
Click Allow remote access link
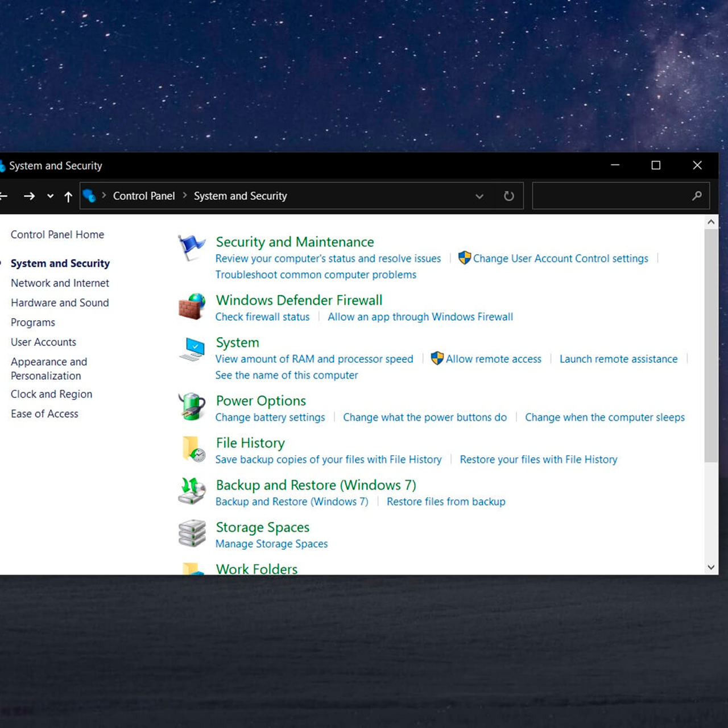coord(493,359)
